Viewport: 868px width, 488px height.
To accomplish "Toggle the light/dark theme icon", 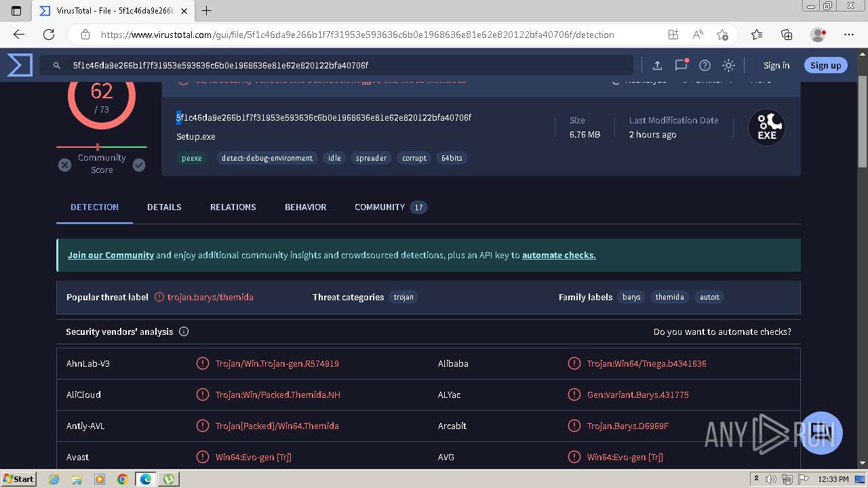I will [x=728, y=65].
